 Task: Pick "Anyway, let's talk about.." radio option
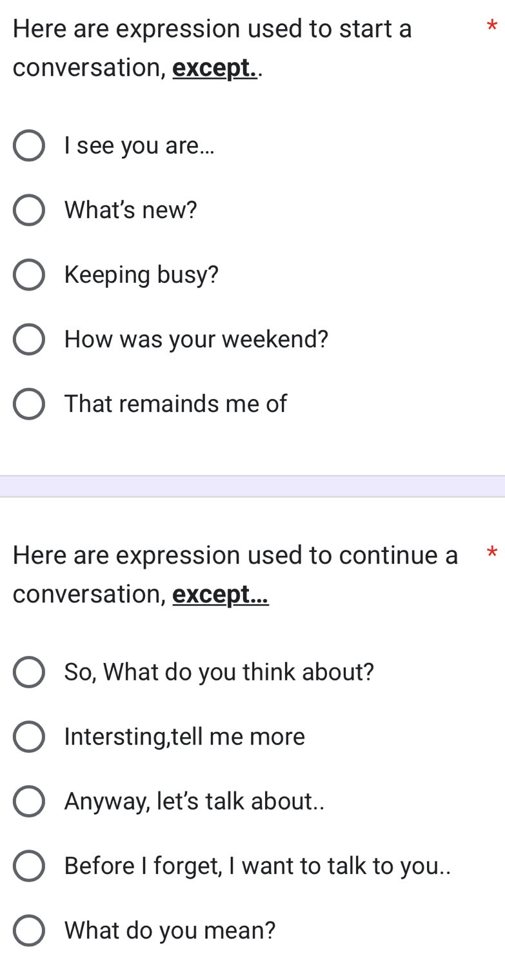29,801
